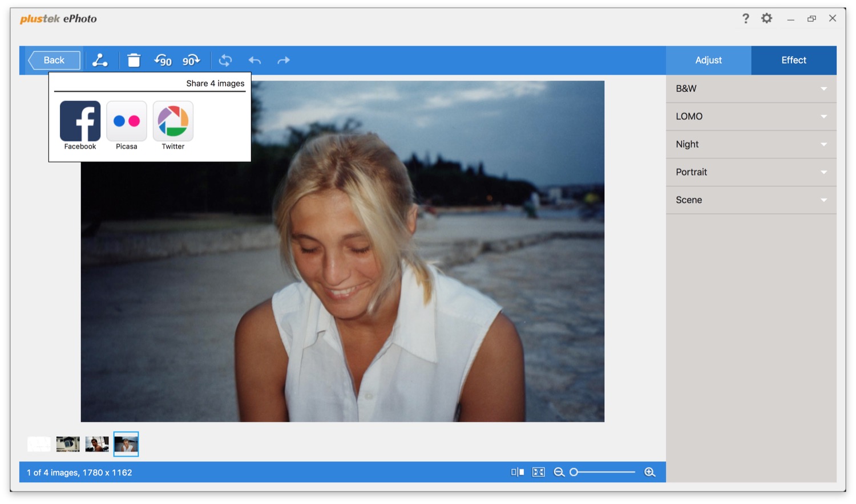Click the Delete trash can icon
This screenshot has width=856, height=504.
click(x=134, y=60)
